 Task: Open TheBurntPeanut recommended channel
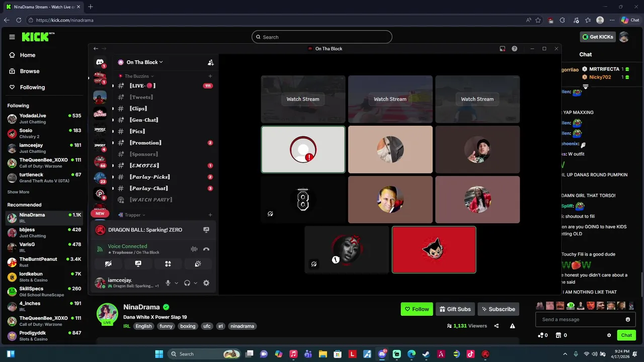pos(44,262)
